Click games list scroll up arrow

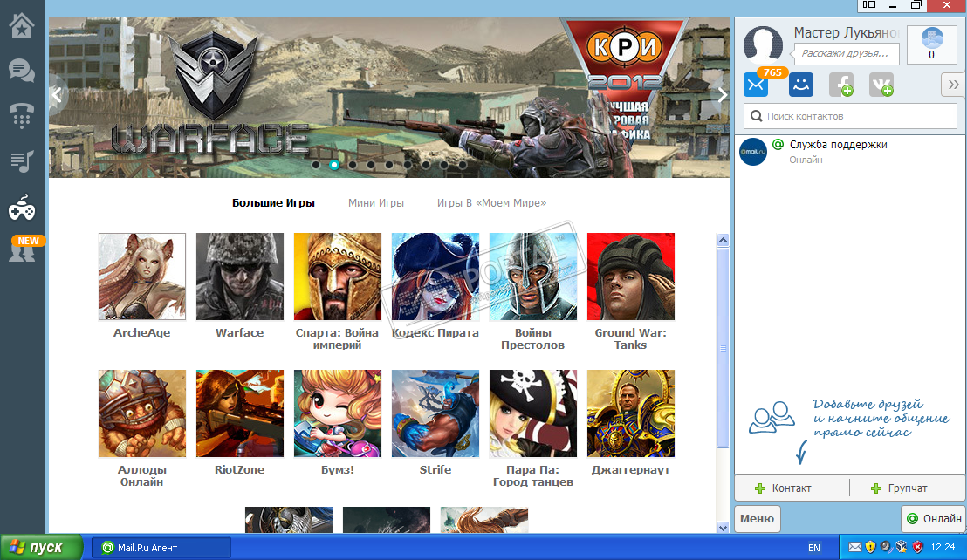tap(723, 240)
